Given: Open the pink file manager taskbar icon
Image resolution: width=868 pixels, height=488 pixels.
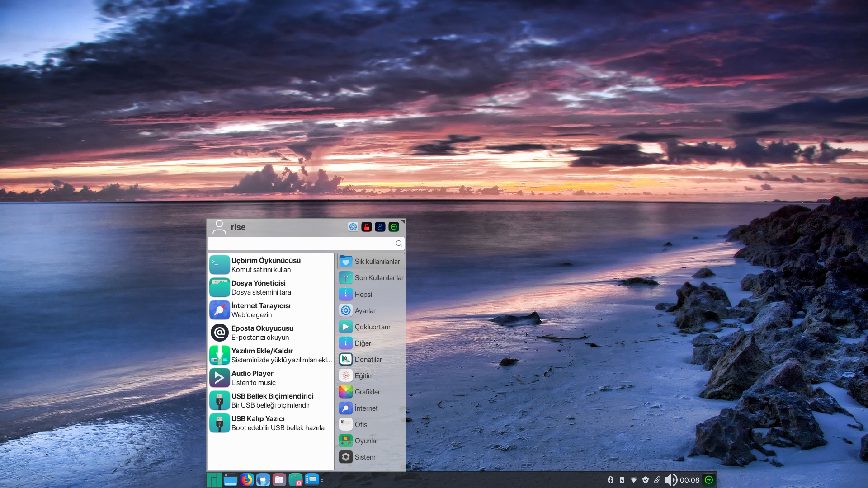Looking at the screenshot, I should [279, 480].
